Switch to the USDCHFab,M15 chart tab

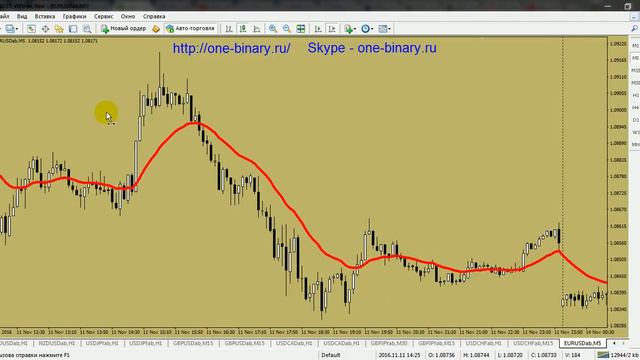click(x=533, y=344)
